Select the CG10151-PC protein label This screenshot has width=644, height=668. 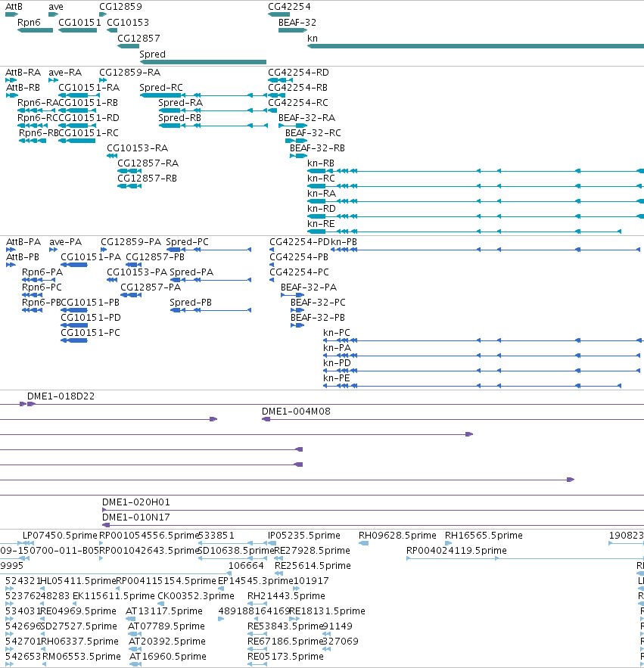90,333
